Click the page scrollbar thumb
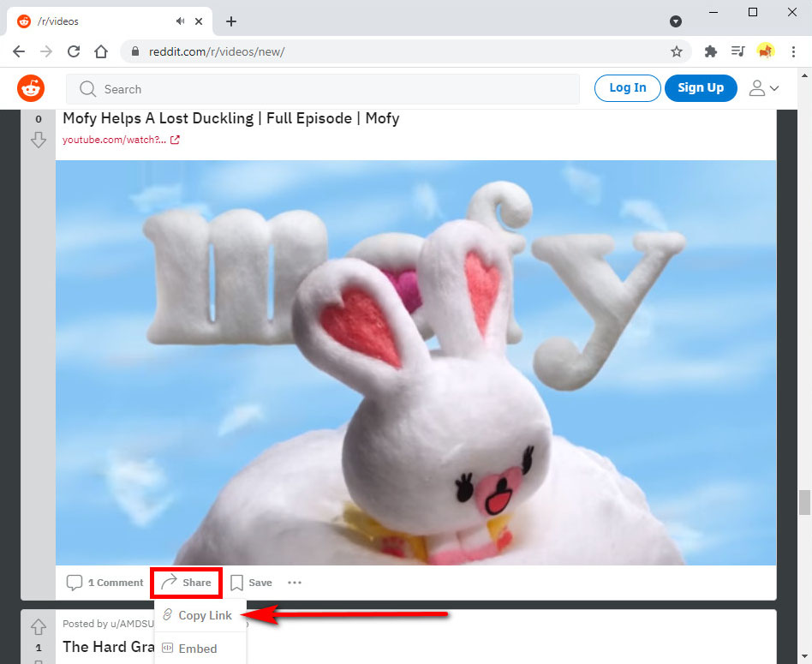Image resolution: width=812 pixels, height=664 pixels. 804,502
